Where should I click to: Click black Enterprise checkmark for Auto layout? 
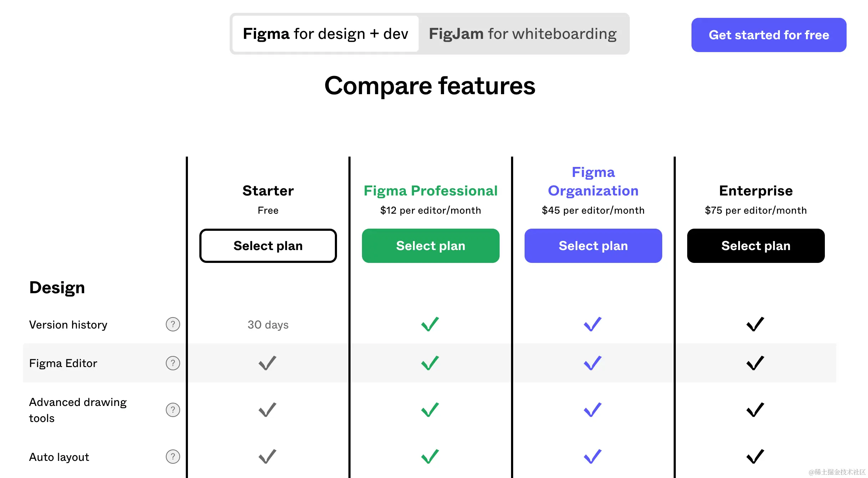tap(755, 457)
